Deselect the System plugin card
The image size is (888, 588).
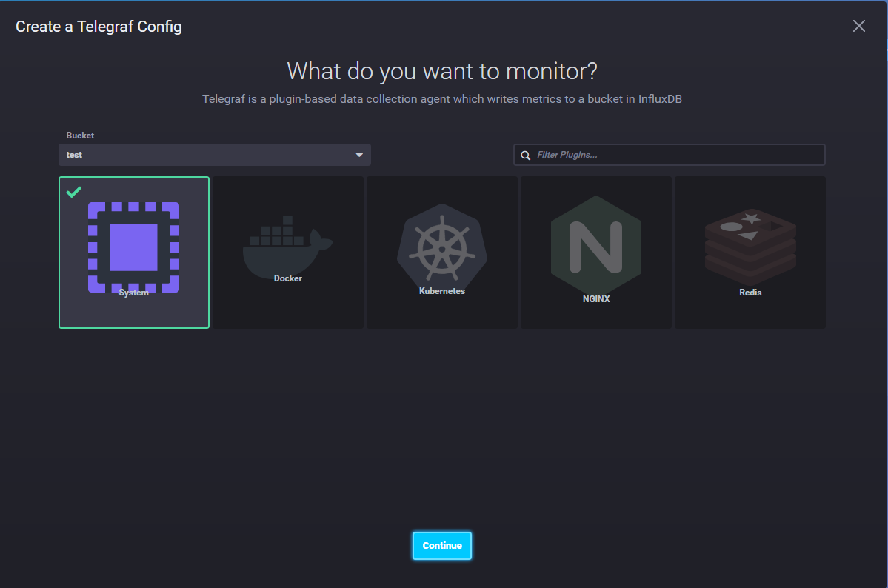[133, 252]
